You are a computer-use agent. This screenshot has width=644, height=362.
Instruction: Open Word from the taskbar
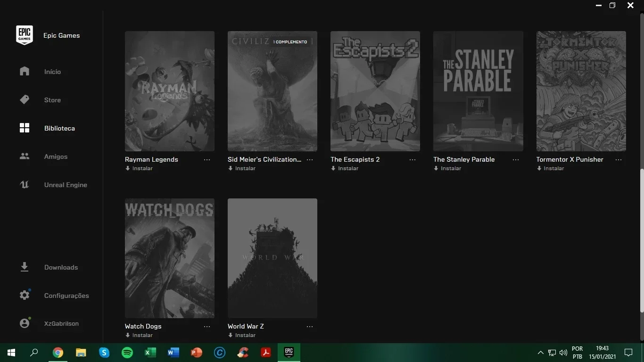tap(173, 353)
